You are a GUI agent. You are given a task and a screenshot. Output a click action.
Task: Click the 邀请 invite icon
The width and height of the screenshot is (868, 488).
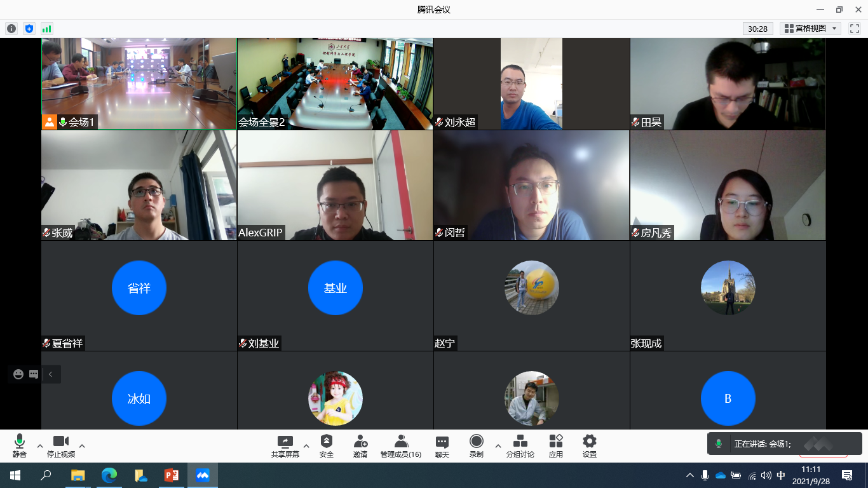[360, 446]
